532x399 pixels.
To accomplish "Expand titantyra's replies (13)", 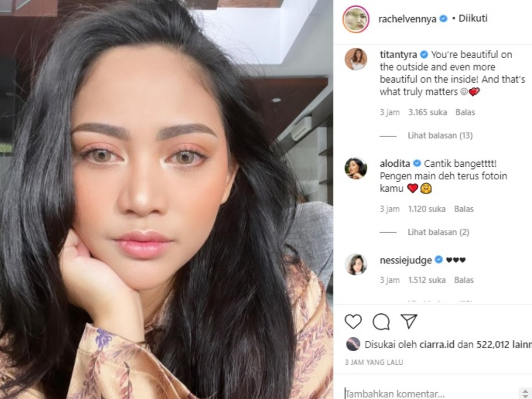I will [440, 136].
